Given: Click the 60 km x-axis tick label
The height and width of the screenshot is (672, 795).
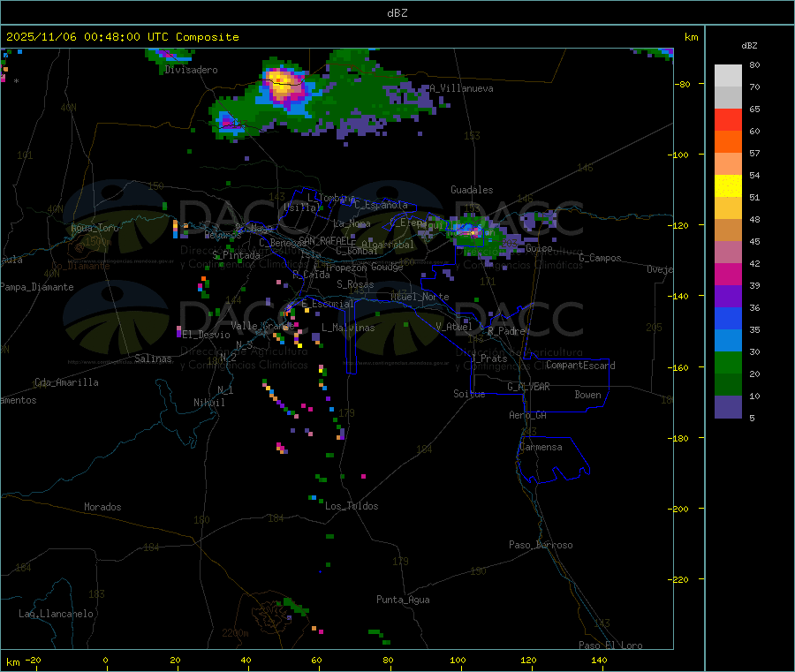Looking at the screenshot, I should coord(316,660).
